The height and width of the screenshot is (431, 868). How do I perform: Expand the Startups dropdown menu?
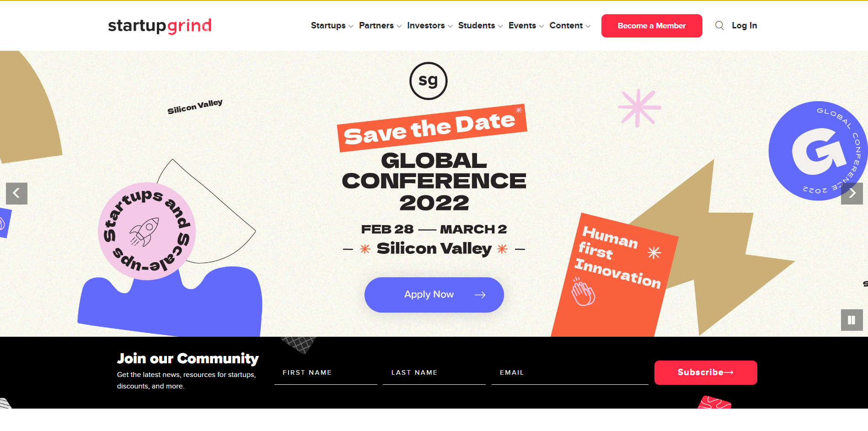[332, 26]
